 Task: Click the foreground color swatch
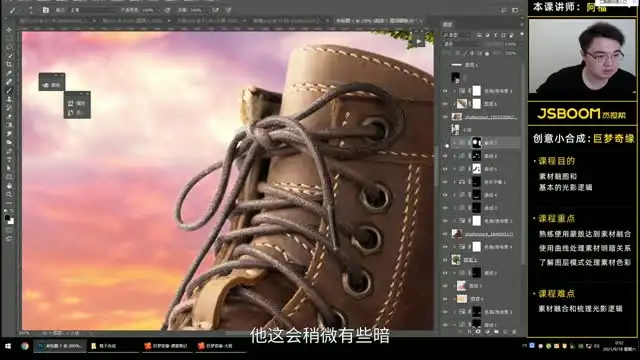(7, 218)
